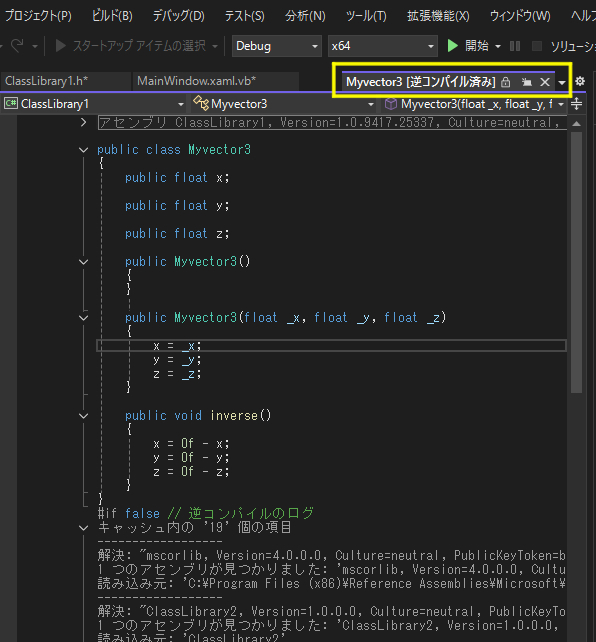Image resolution: width=596 pixels, height=642 pixels.
Task: Click the first 解決: "mscorlib line
Action: click(x=332, y=556)
